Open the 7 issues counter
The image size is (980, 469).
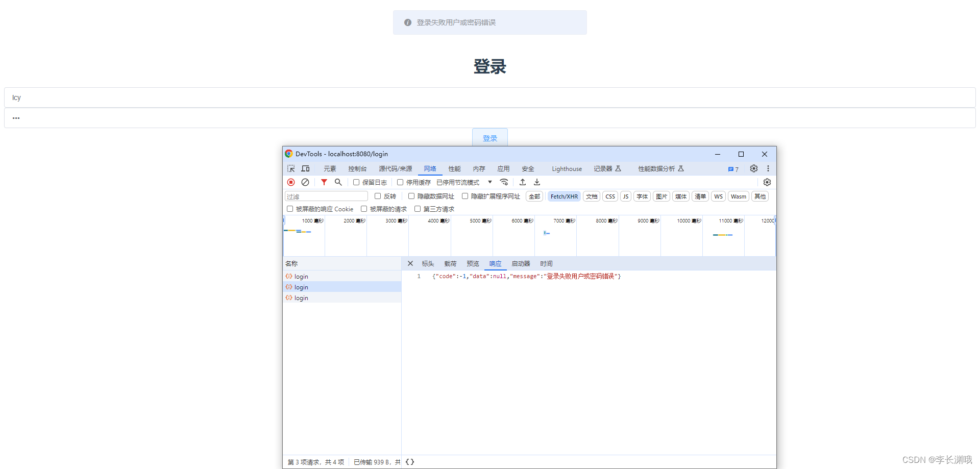(733, 169)
